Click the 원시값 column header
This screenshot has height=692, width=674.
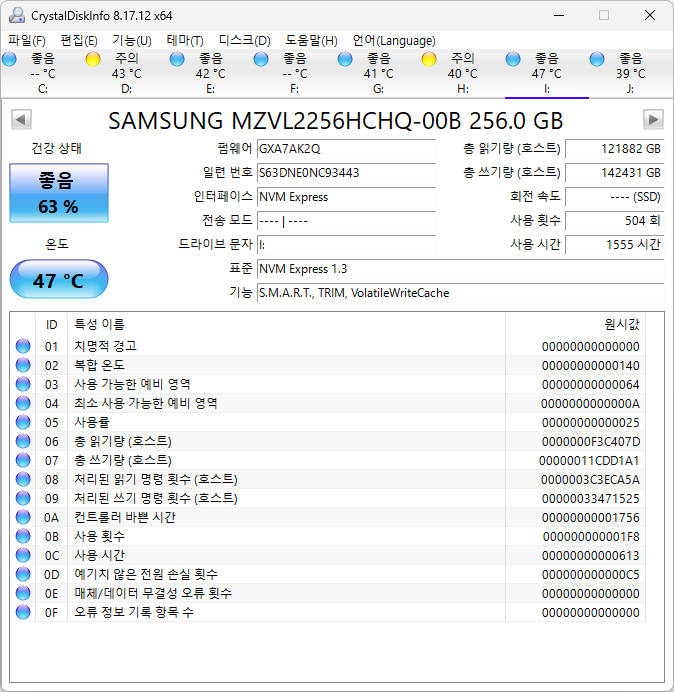[576, 325]
